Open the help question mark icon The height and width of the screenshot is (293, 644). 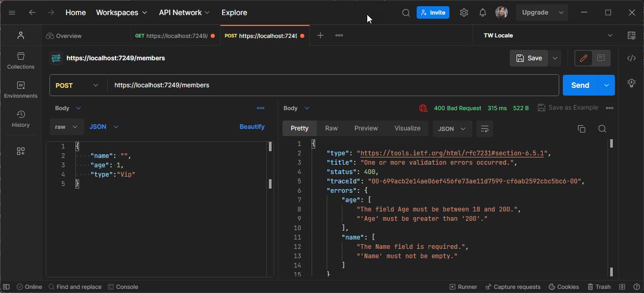tap(637, 287)
